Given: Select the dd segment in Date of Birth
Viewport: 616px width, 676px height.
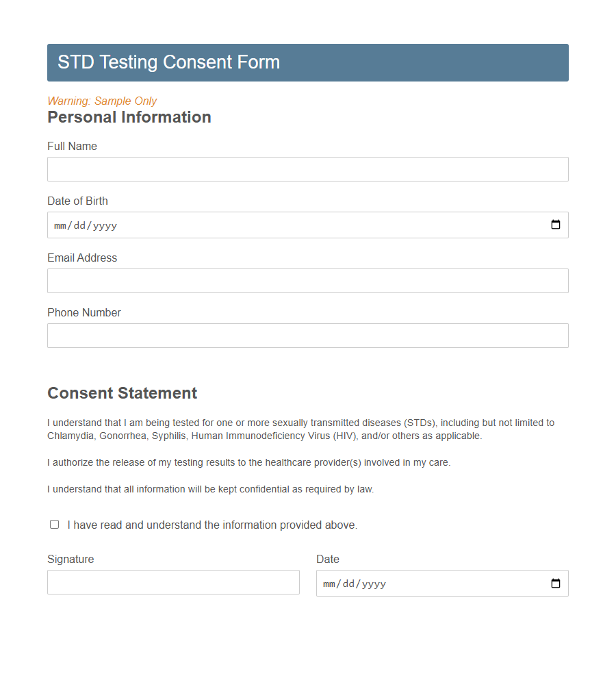Looking at the screenshot, I should pyautogui.click(x=79, y=225).
